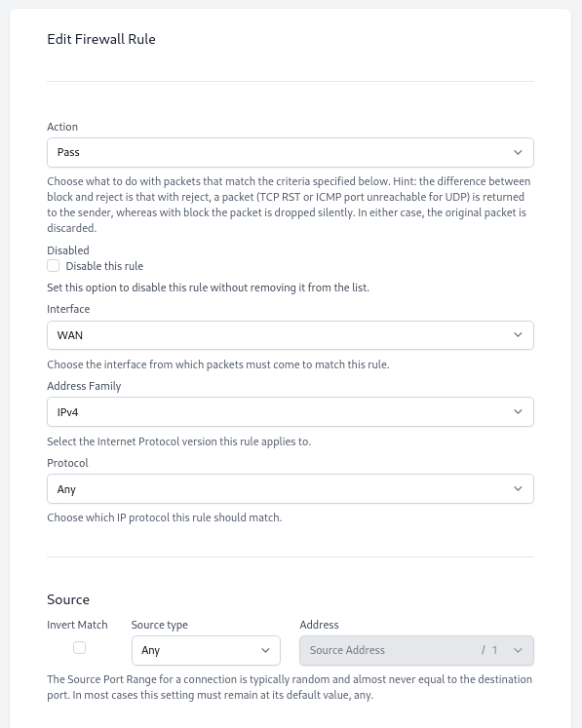582x728 pixels.
Task: Click the "Disable this rule" label text
Action: (104, 266)
